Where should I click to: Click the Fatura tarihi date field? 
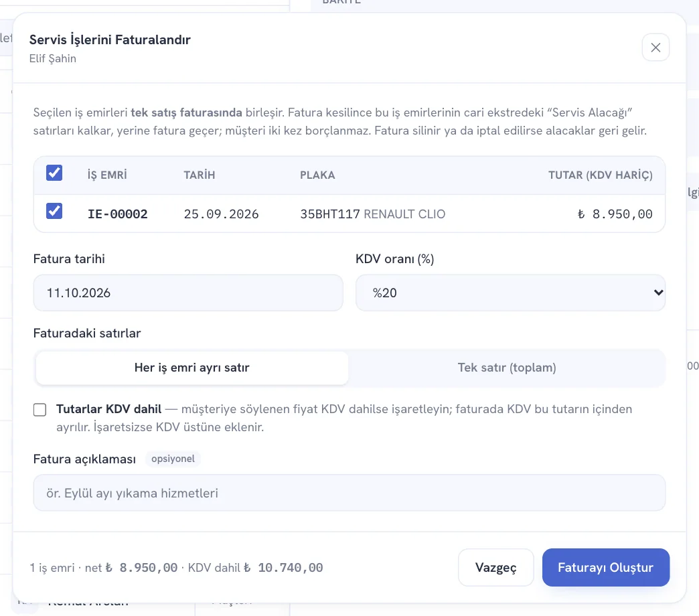(188, 293)
